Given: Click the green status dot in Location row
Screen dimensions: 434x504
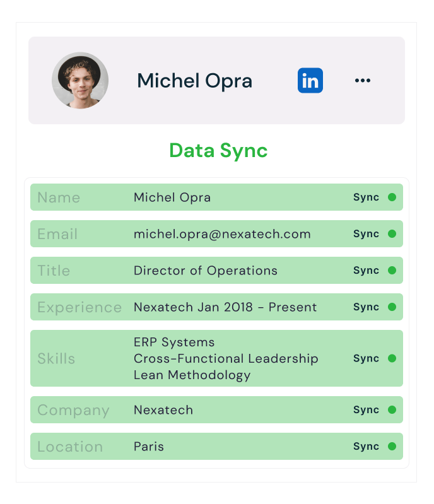Looking at the screenshot, I should click(392, 447).
